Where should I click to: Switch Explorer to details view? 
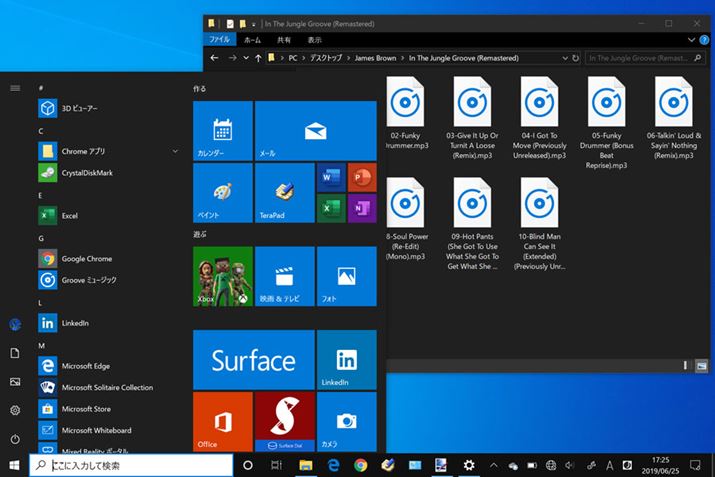pos(687,367)
